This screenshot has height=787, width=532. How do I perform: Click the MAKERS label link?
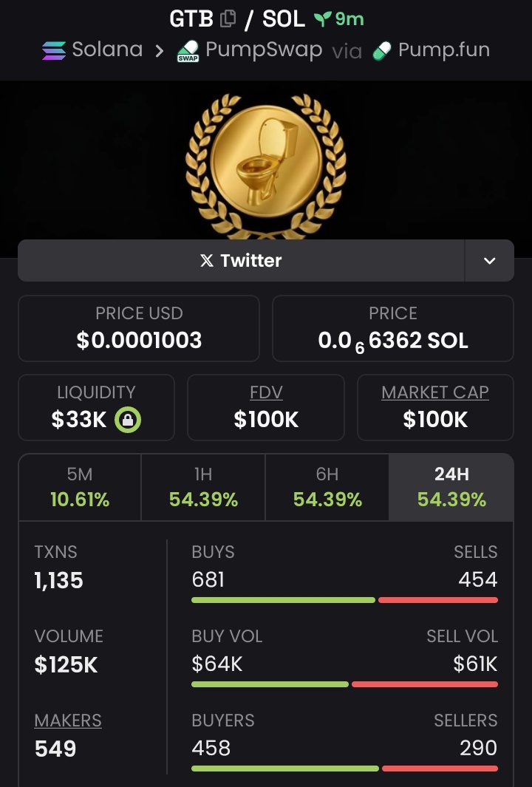(68, 720)
